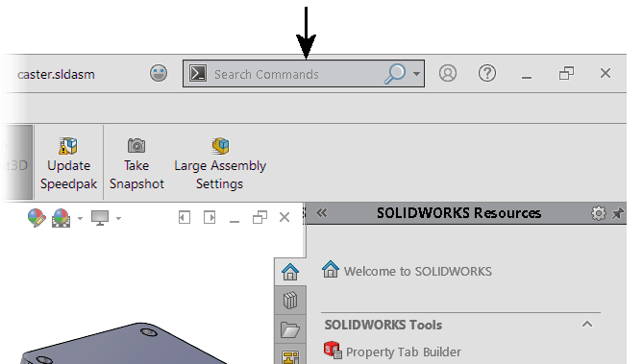
Task: Open the Design Library tab in task pane
Action: coord(290,300)
